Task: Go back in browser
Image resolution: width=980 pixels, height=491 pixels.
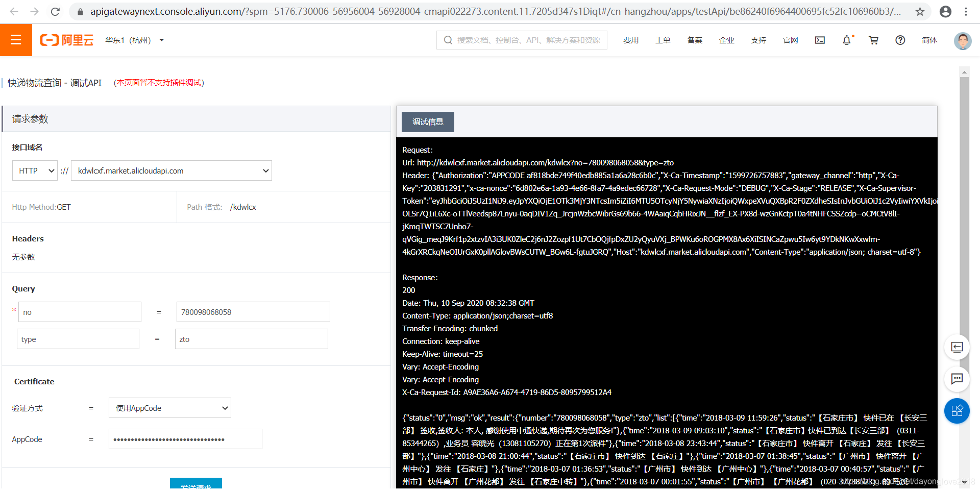Action: tap(14, 11)
